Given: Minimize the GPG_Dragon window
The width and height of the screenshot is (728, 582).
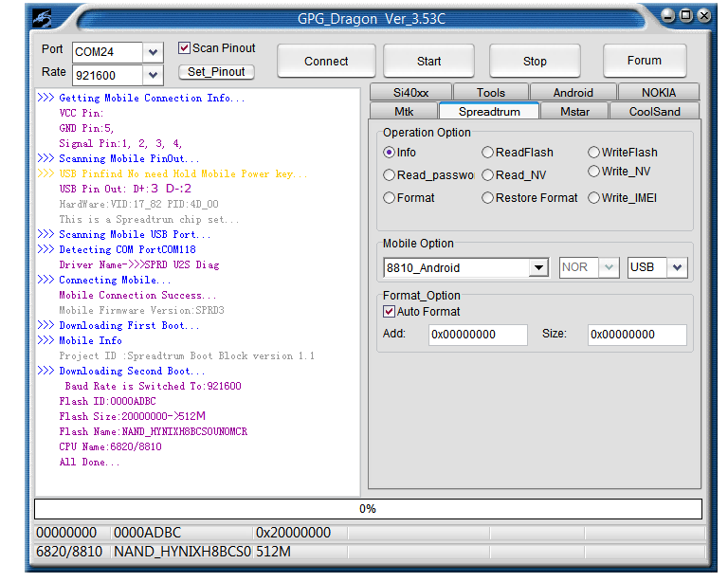Looking at the screenshot, I should point(669,16).
